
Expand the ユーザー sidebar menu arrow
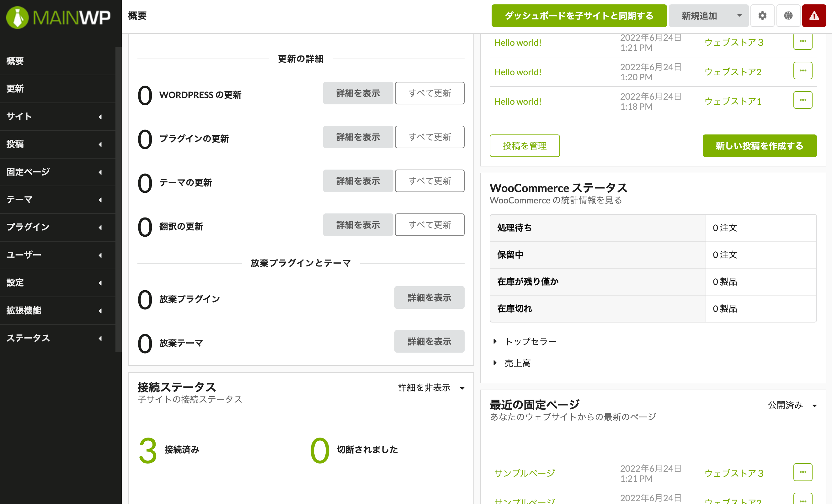pyautogui.click(x=100, y=255)
